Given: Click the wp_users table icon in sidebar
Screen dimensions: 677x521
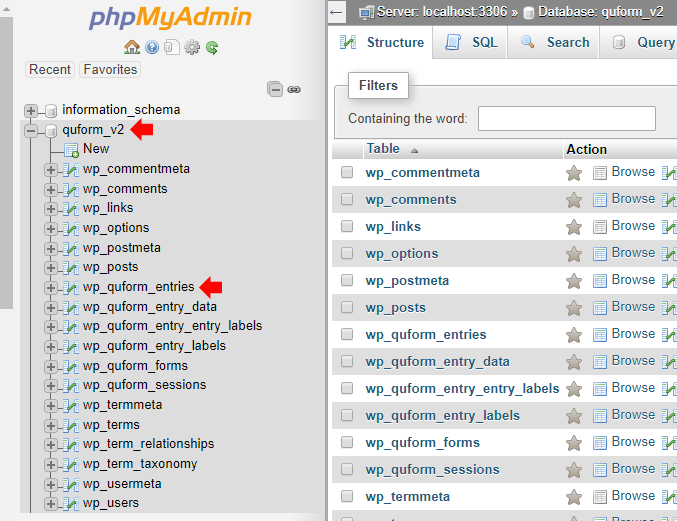Looking at the screenshot, I should pyautogui.click(x=70, y=504).
